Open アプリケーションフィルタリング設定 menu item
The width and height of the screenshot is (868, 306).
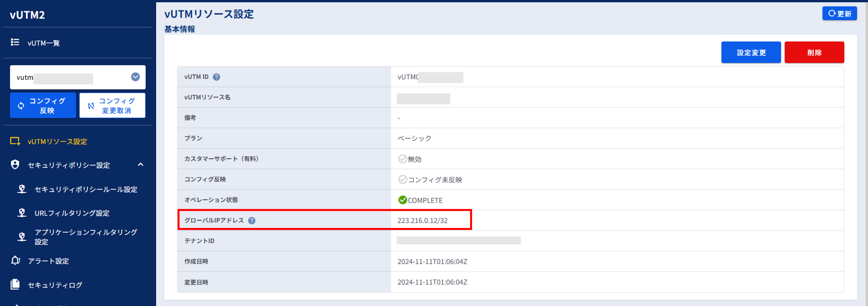click(x=86, y=236)
